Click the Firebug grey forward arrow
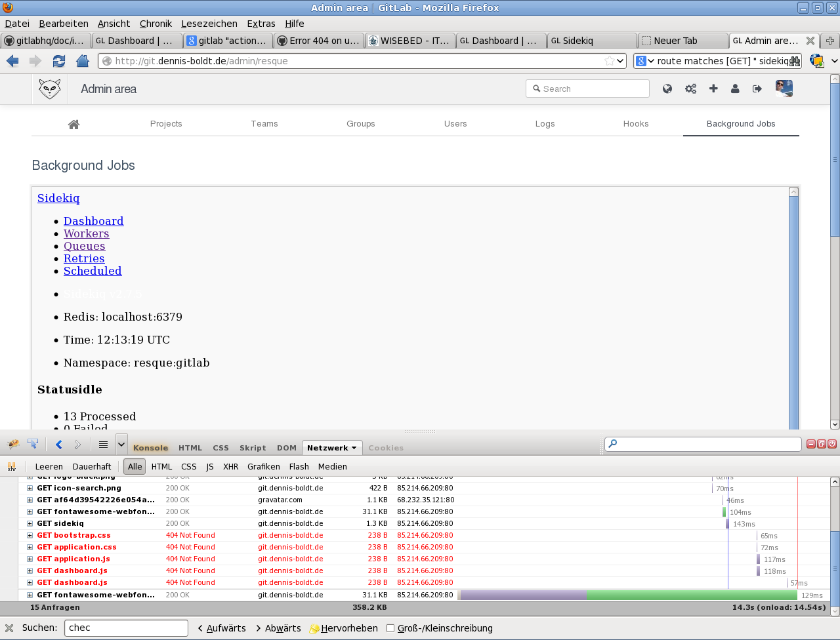 point(77,445)
